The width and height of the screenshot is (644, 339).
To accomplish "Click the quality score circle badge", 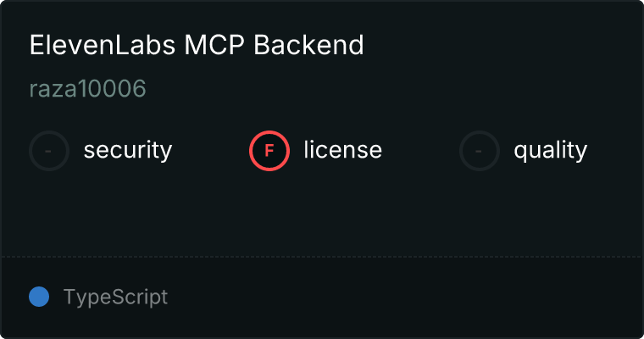I will [x=480, y=151].
